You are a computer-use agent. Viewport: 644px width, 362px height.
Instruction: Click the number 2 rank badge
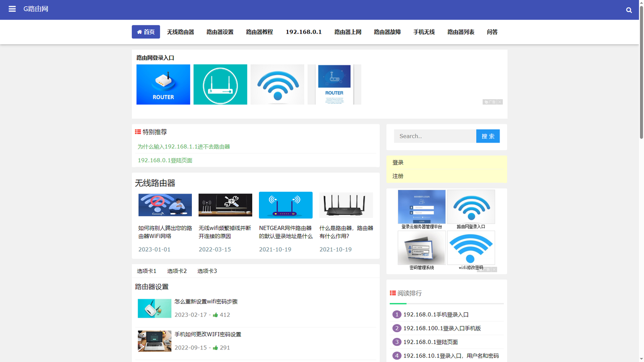pyautogui.click(x=397, y=328)
